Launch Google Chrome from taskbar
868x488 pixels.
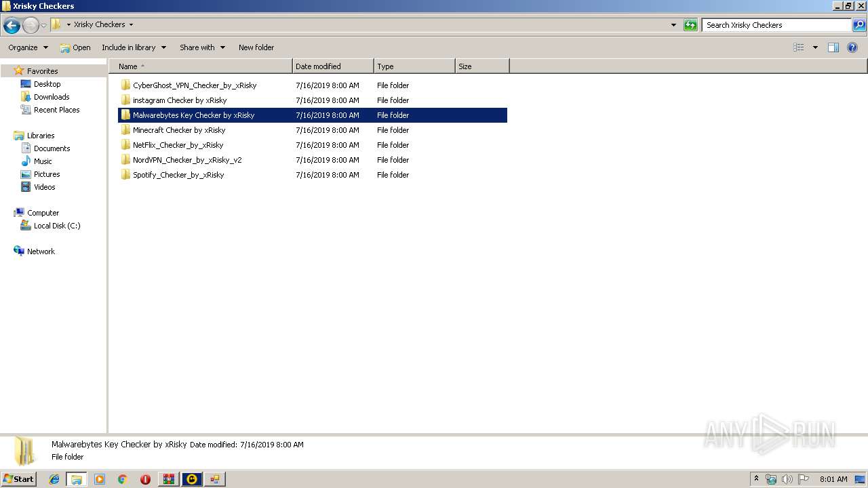tap(123, 479)
